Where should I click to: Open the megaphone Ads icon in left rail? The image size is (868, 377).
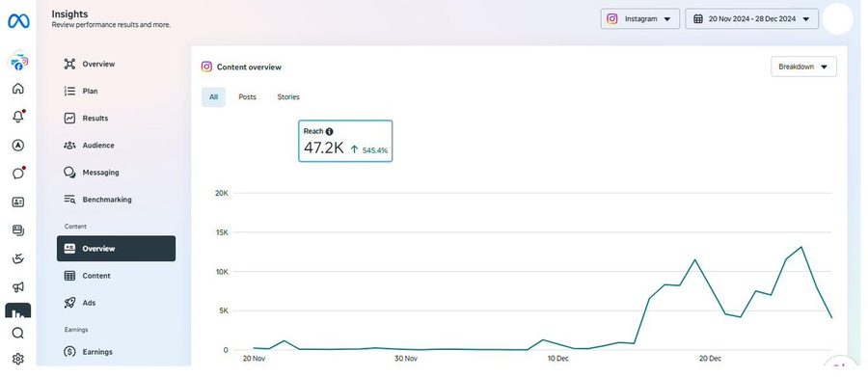click(x=18, y=286)
